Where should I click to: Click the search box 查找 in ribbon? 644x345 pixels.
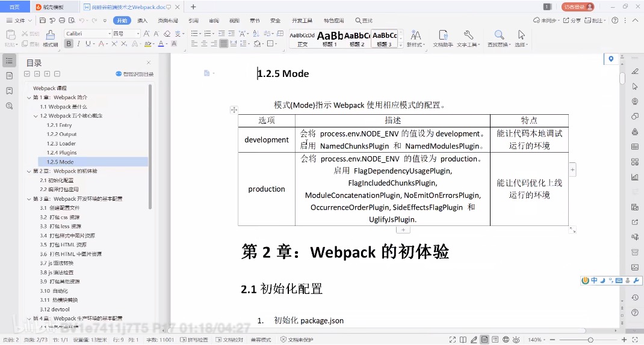[x=364, y=20]
